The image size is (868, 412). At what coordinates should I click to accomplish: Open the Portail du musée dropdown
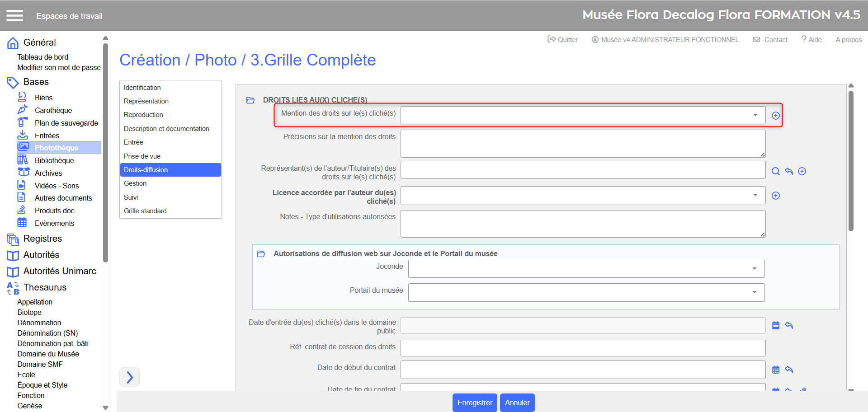[586, 292]
